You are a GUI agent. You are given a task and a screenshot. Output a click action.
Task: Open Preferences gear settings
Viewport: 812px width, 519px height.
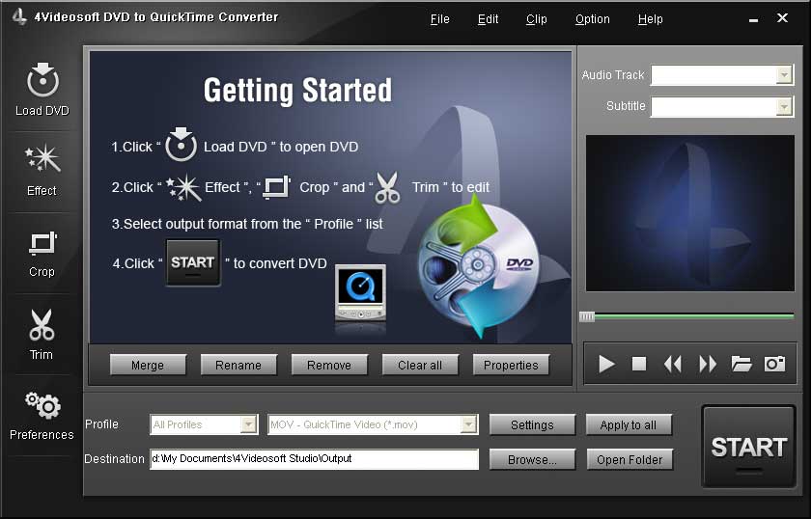[42, 405]
